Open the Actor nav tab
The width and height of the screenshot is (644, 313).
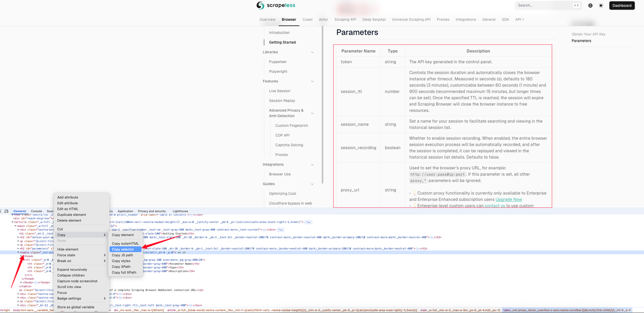[324, 20]
